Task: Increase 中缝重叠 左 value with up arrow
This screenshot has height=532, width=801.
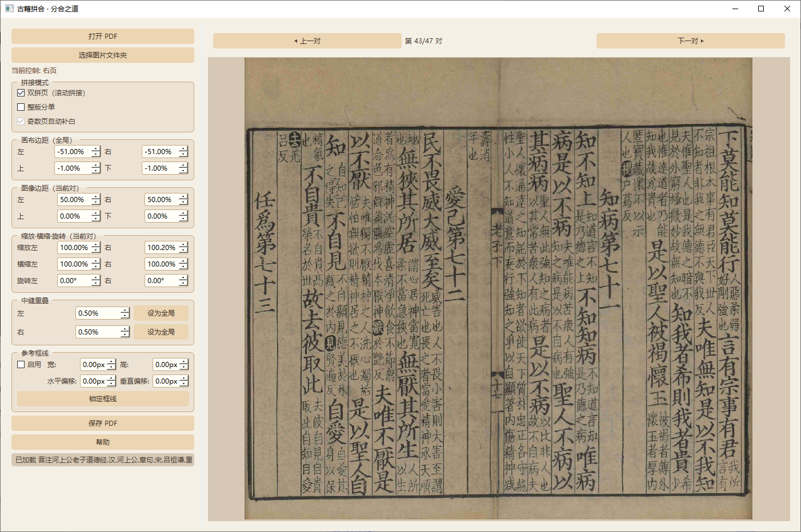Action: point(125,311)
